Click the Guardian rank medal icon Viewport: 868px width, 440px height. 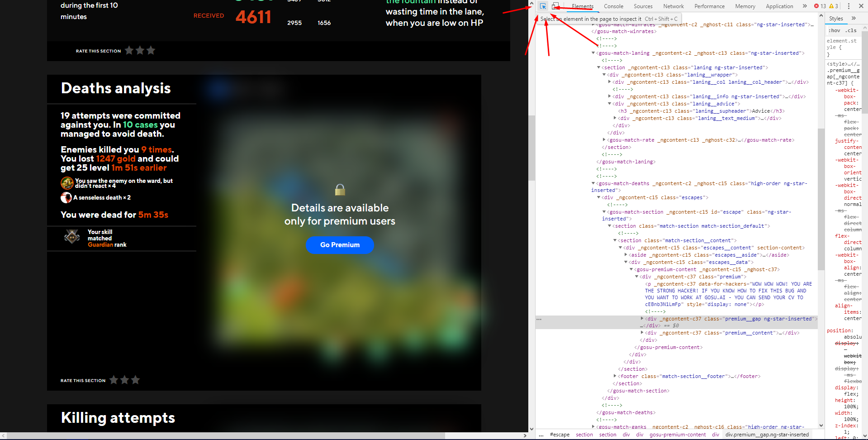click(72, 236)
